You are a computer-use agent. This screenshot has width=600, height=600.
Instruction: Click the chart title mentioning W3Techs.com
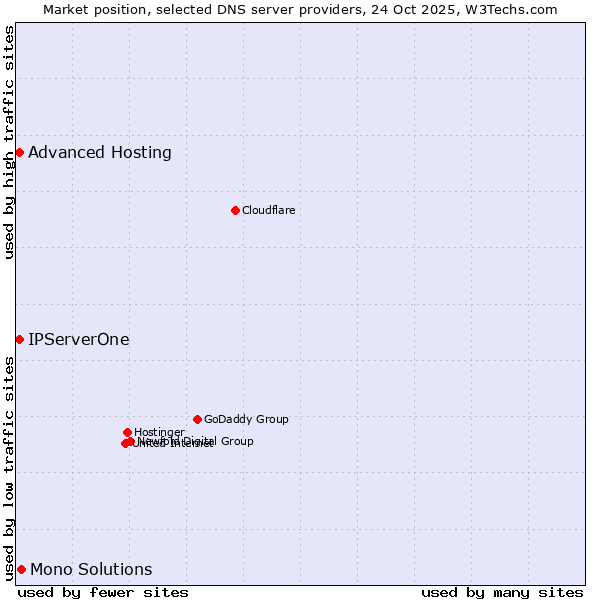click(300, 10)
